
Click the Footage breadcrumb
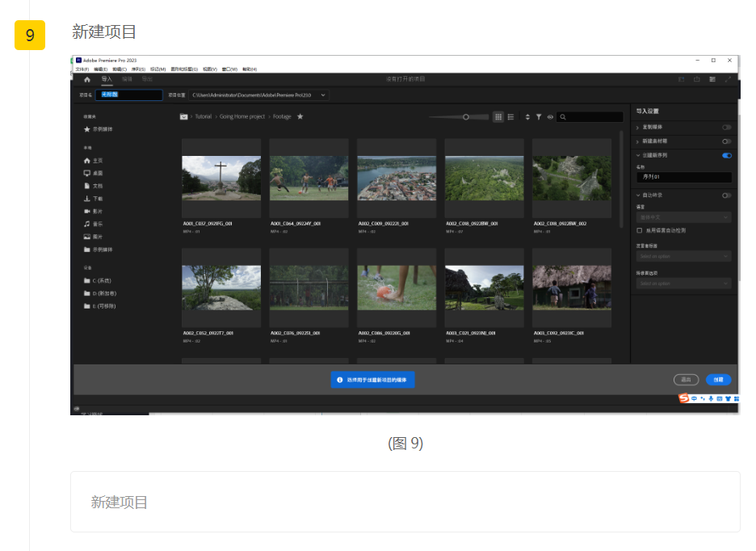(282, 117)
